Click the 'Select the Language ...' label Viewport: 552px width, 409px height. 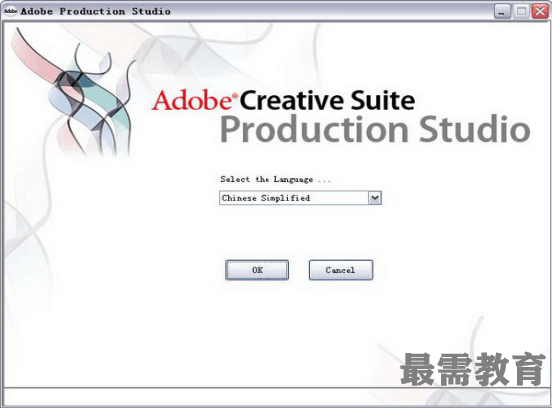275,179
